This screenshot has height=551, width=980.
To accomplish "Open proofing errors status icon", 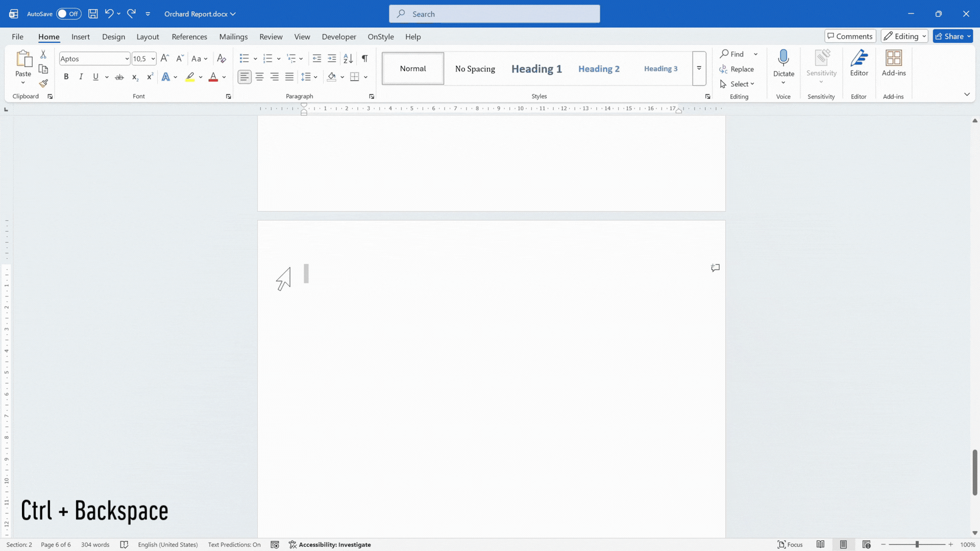I will coord(124,545).
